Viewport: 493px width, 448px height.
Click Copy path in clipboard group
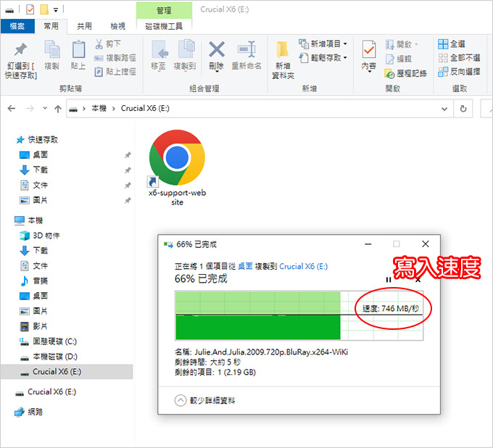pos(115,58)
